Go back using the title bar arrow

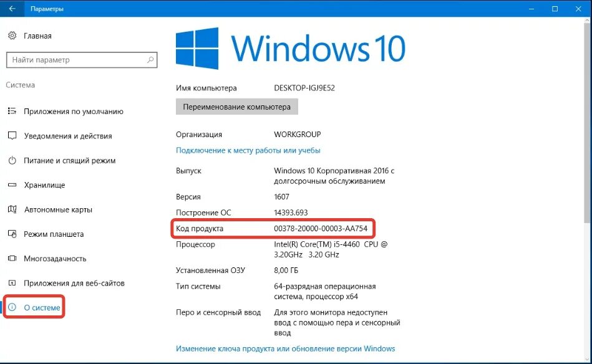pos(12,8)
